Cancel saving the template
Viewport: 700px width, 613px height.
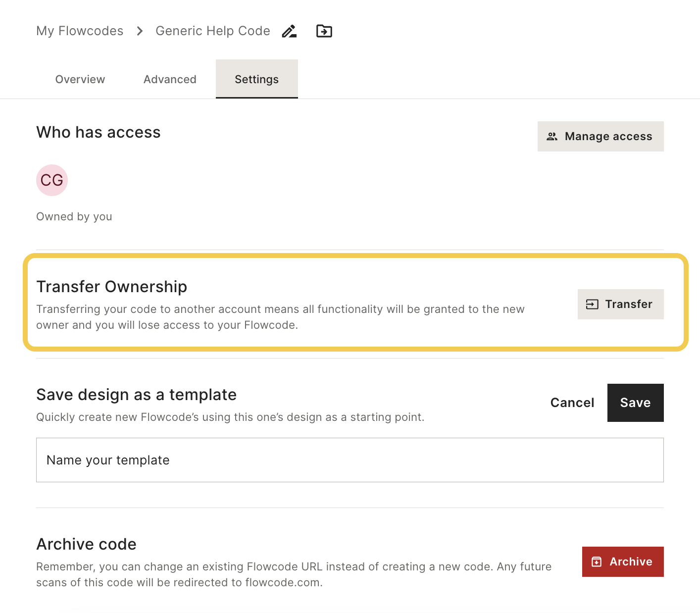pyautogui.click(x=572, y=403)
